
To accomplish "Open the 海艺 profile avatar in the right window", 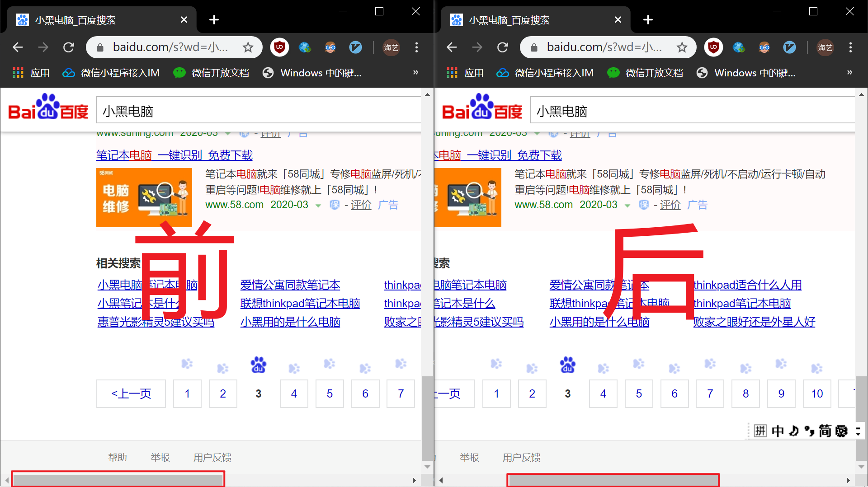I will click(825, 47).
